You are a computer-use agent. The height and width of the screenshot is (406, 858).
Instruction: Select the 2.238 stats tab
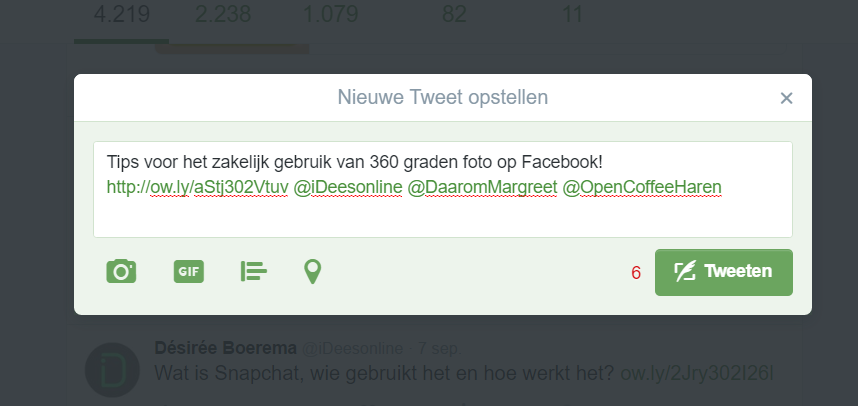[223, 15]
